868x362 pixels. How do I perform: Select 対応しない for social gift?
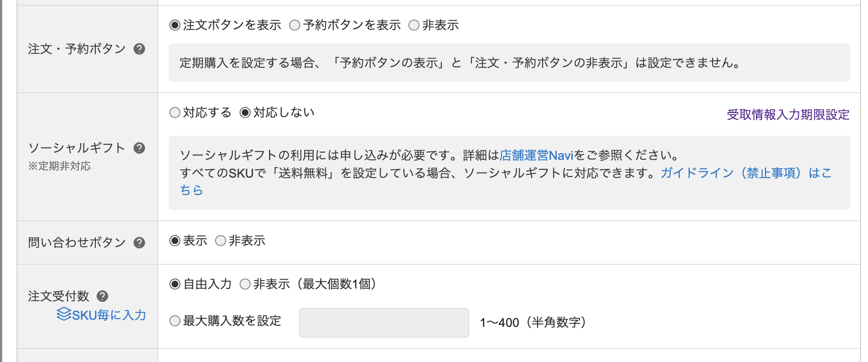245,113
